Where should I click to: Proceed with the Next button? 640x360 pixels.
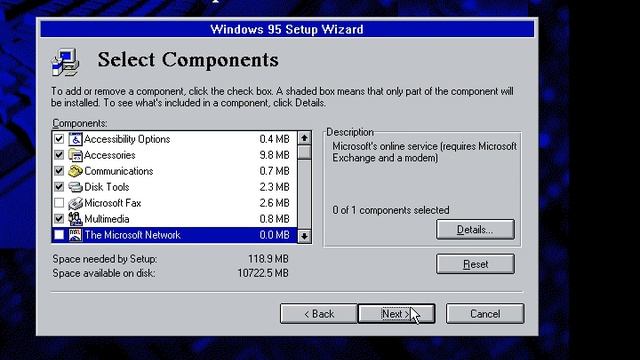(396, 314)
